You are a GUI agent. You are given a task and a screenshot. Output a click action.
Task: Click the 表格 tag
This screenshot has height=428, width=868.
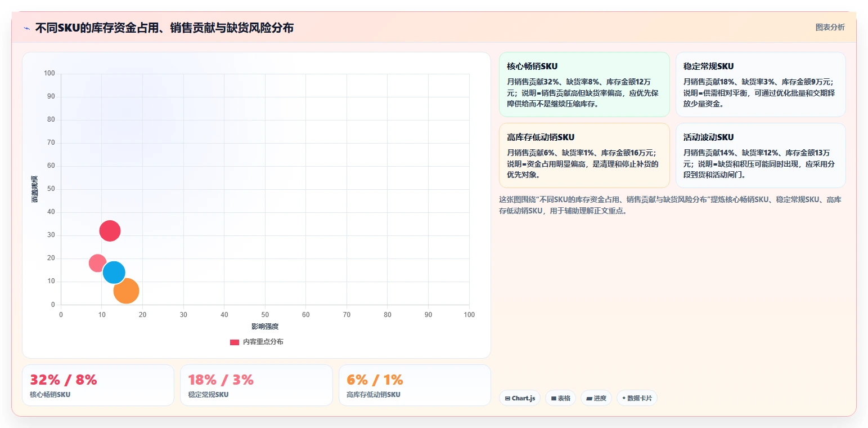coord(560,398)
